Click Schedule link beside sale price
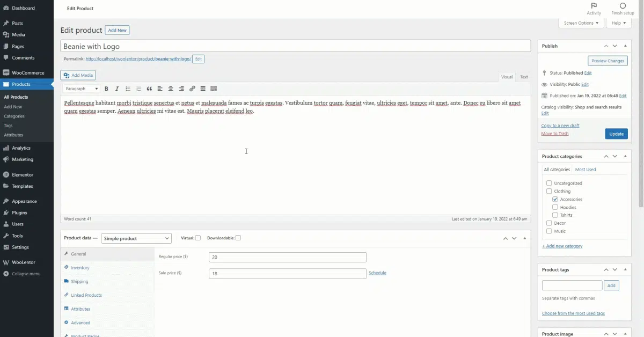 tap(377, 273)
